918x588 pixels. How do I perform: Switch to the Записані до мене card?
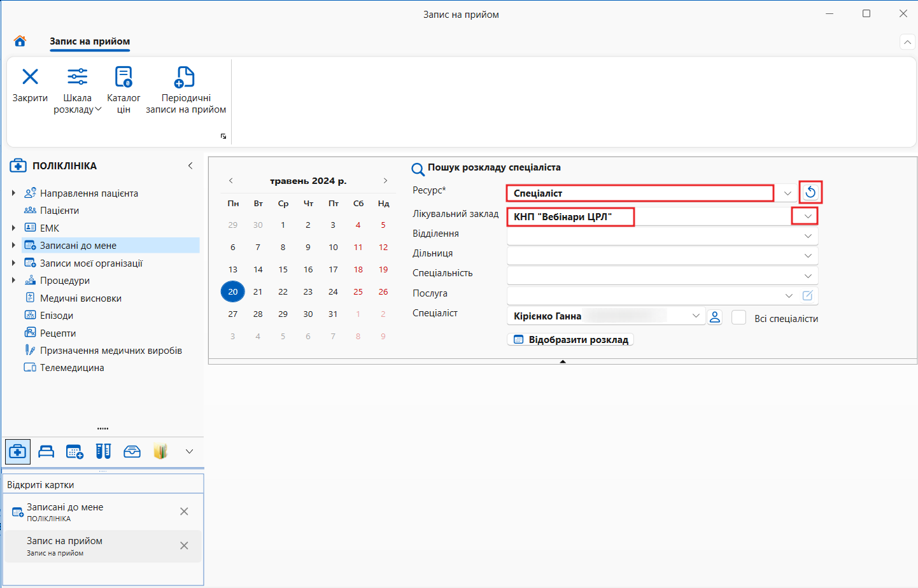tap(103, 512)
